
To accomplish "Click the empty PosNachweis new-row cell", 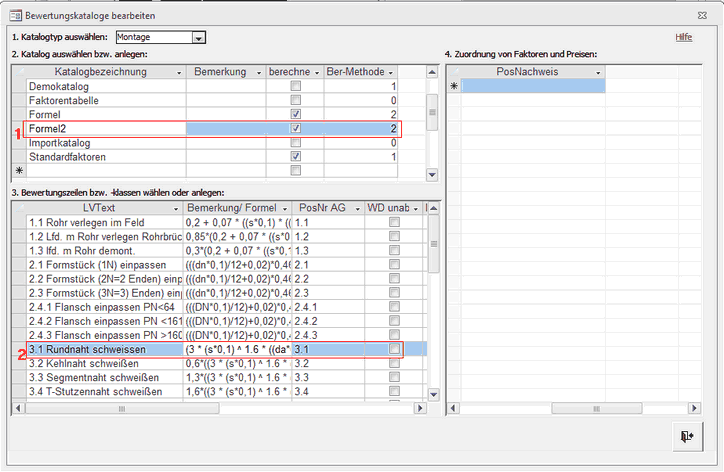I will (x=532, y=87).
